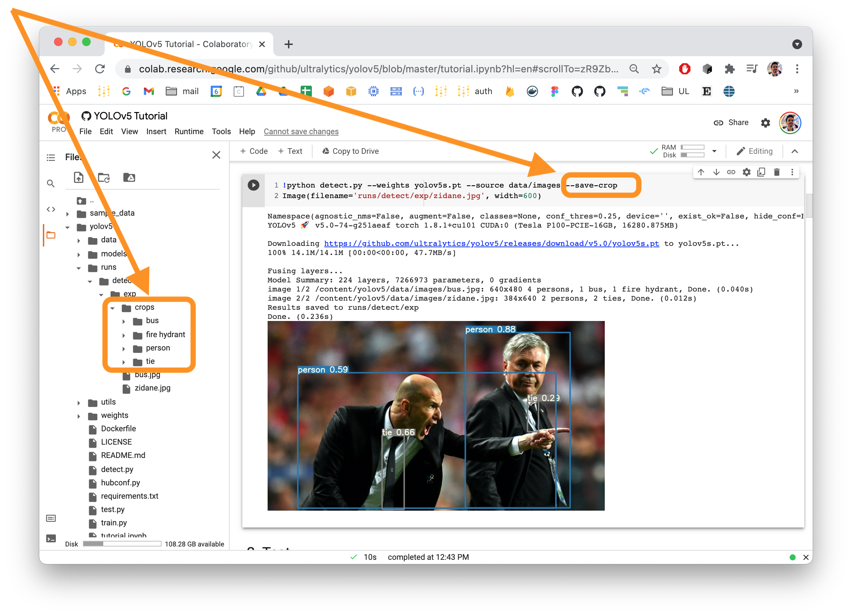Click the Disk usage bar at bottom
The height and width of the screenshot is (616, 852).
pyautogui.click(x=122, y=544)
